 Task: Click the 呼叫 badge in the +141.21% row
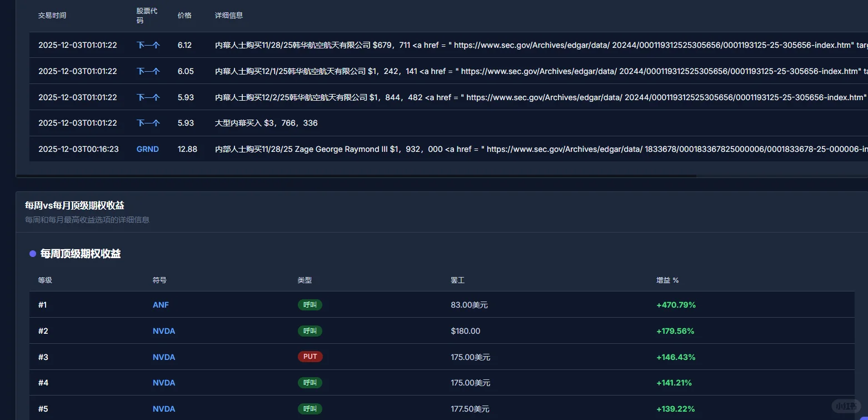click(310, 383)
